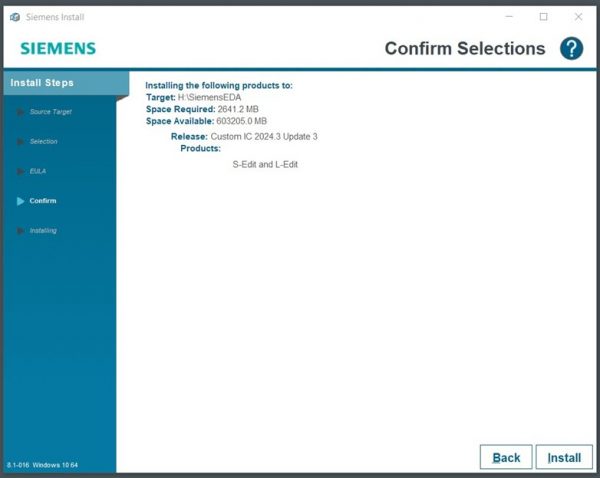This screenshot has width=600, height=478.
Task: Click the Custom IC 2024.3 Update 3 text
Action: pos(264,137)
